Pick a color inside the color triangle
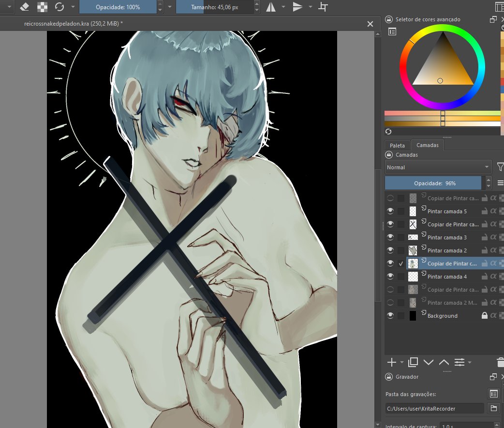This screenshot has width=504, height=428. (x=443, y=64)
